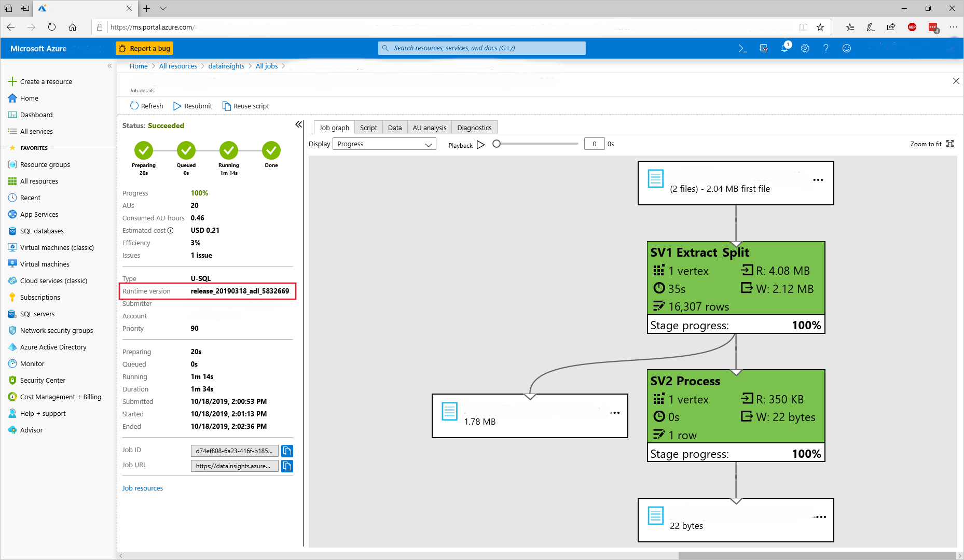
Task: Switch to the AU analysis tab
Action: point(429,128)
